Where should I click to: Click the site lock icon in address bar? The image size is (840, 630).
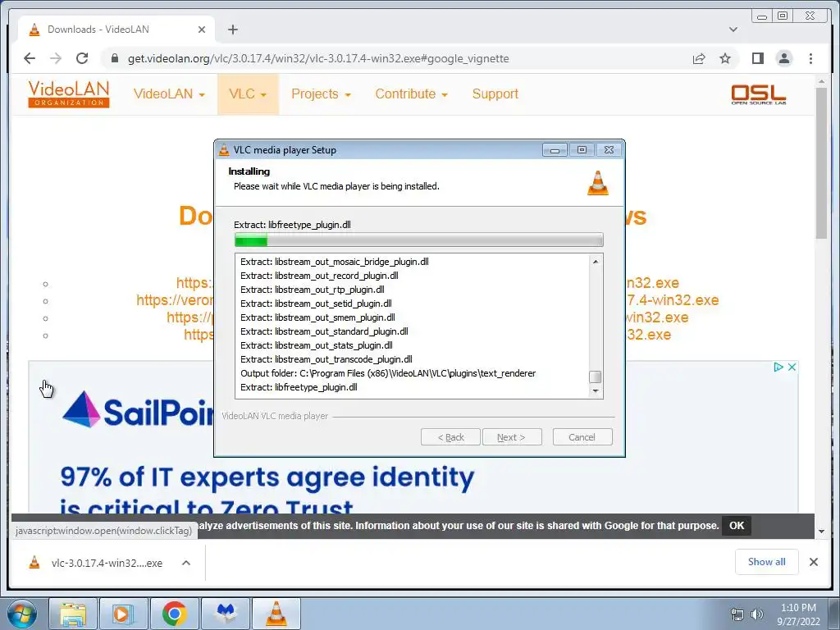point(114,58)
